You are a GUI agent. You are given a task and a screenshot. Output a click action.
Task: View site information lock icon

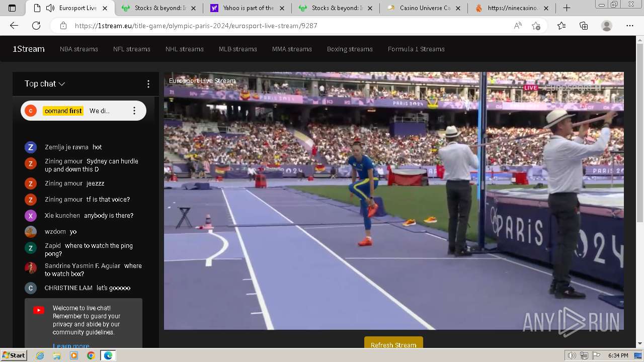(x=63, y=26)
